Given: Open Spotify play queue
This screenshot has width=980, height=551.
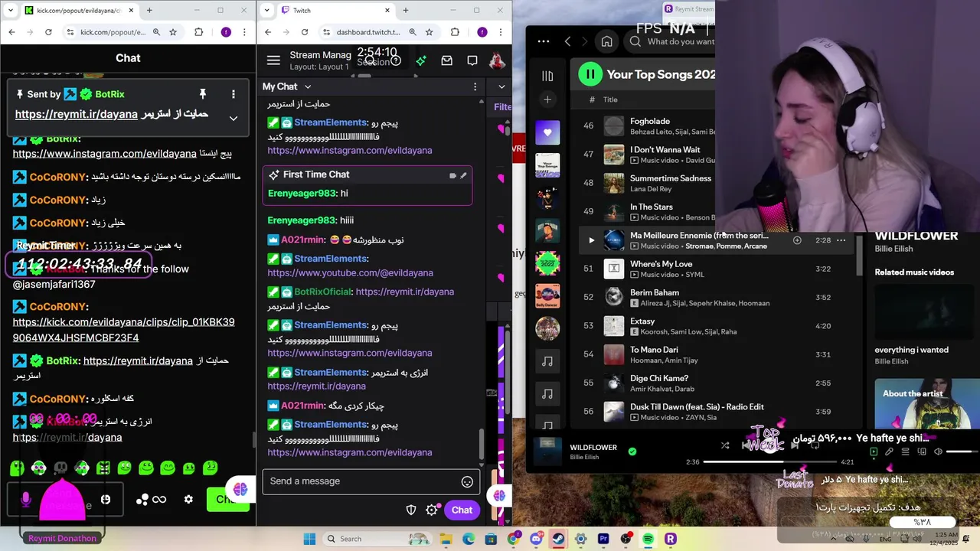Looking at the screenshot, I should click(x=905, y=452).
